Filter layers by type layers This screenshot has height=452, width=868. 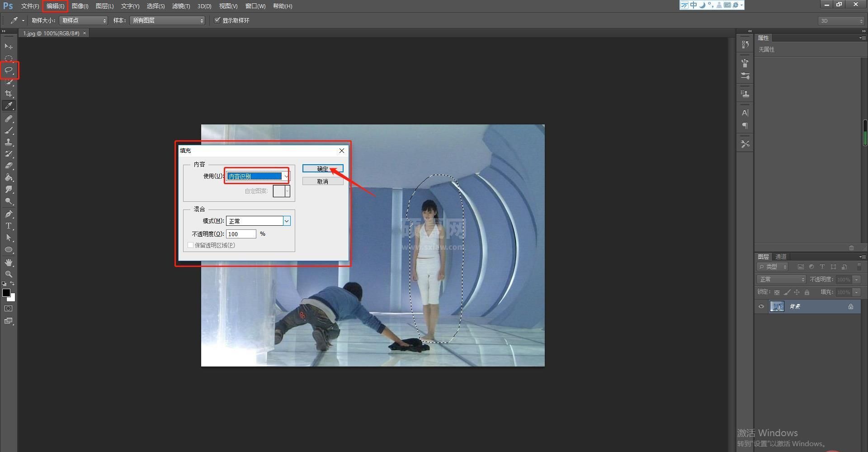(822, 267)
